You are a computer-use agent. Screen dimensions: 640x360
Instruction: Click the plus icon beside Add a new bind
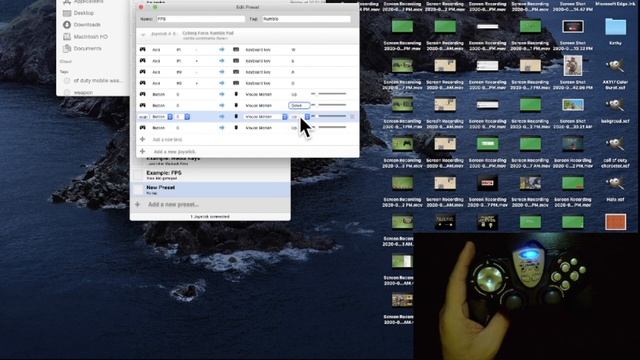[x=142, y=139]
